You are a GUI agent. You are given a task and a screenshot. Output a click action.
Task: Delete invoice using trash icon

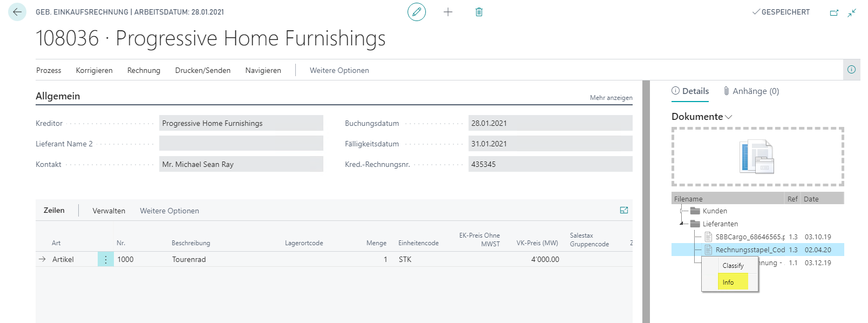479,12
